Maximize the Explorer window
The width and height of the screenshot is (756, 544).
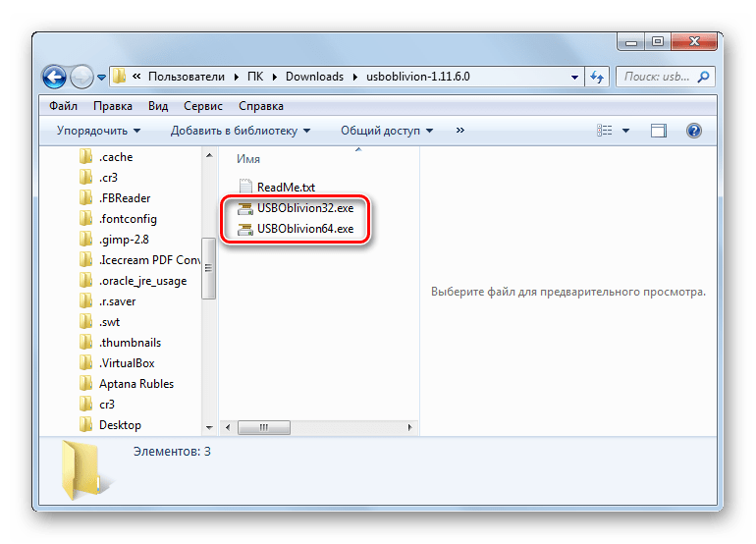click(658, 42)
